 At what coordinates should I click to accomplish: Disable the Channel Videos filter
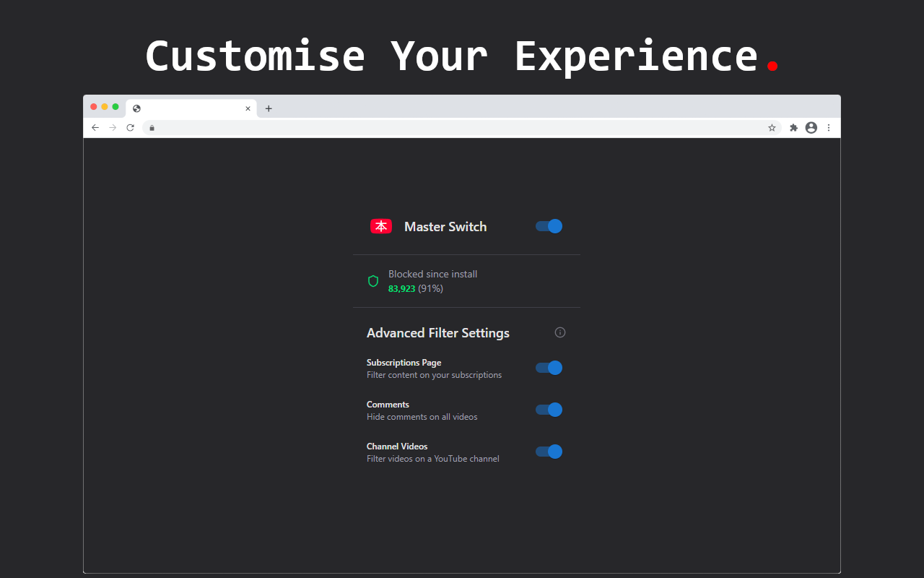(549, 452)
